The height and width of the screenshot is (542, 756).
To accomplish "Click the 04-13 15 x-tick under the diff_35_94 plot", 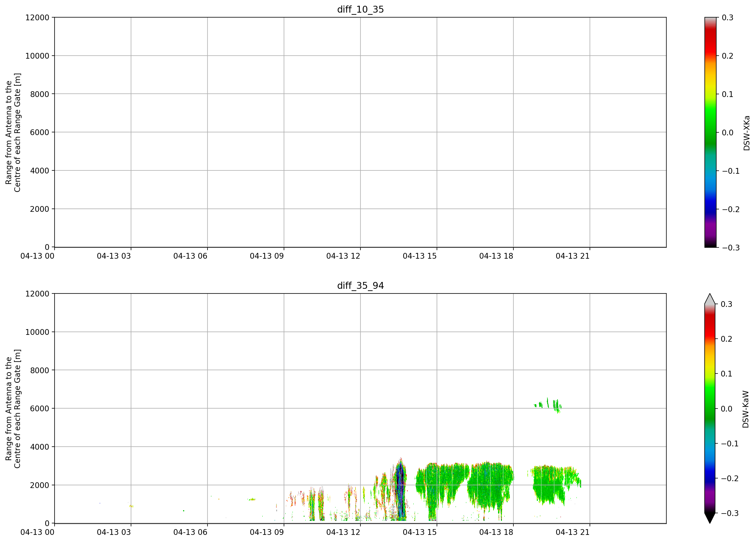I will pyautogui.click(x=420, y=532).
